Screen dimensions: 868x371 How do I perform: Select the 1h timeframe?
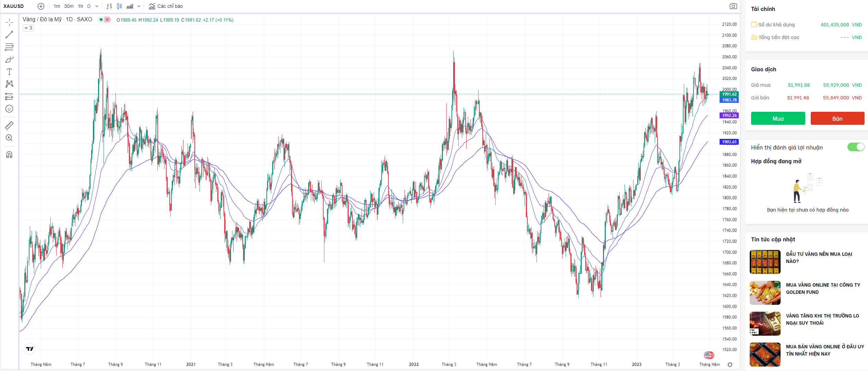[x=81, y=6]
